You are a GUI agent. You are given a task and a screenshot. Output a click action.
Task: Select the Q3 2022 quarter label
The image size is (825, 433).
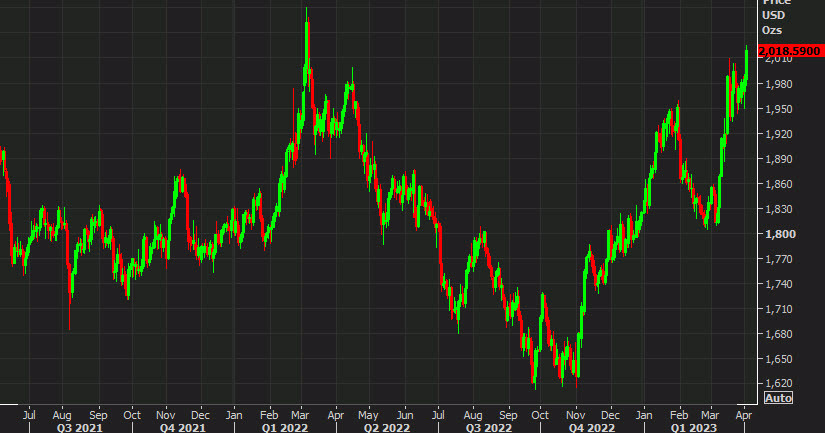489,428
